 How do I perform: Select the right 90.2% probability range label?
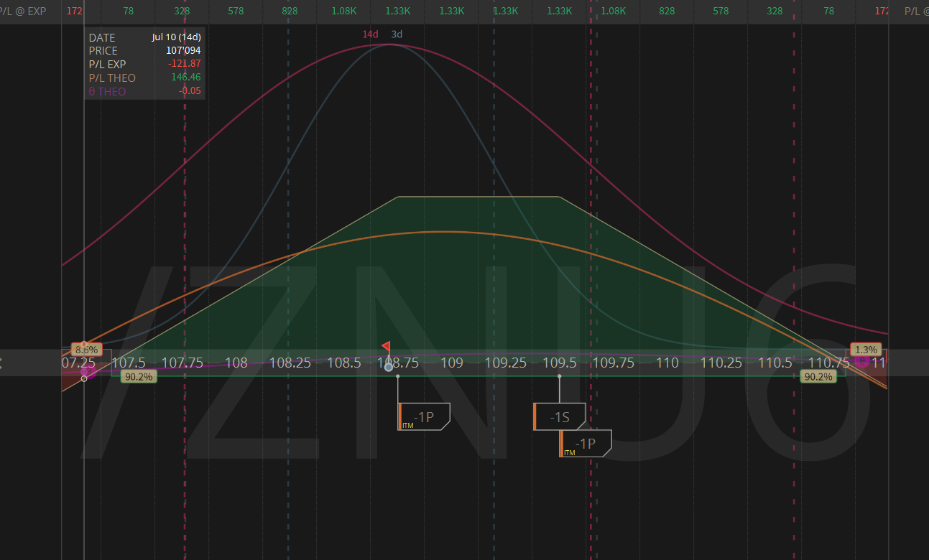coord(818,376)
